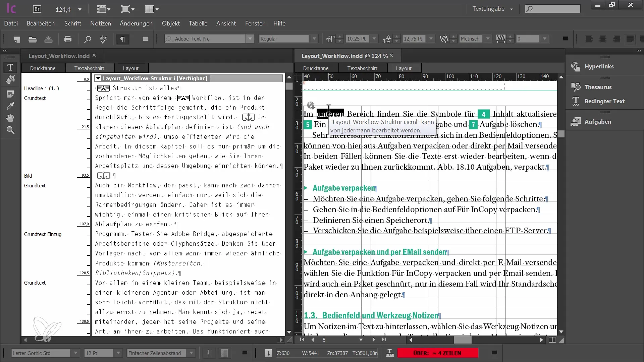Click the New Document icon in toolbar

[x=16, y=39]
